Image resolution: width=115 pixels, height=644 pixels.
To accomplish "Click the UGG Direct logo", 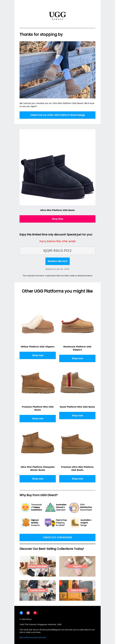I will click(57, 15).
